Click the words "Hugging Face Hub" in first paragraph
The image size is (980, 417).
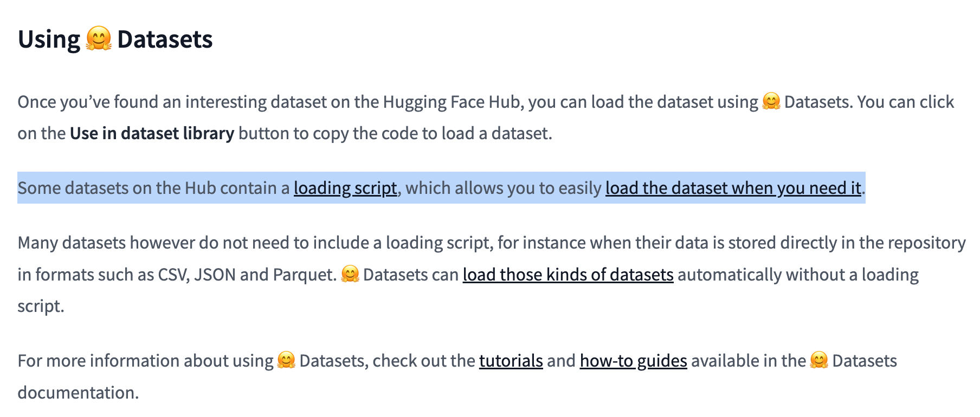click(453, 102)
